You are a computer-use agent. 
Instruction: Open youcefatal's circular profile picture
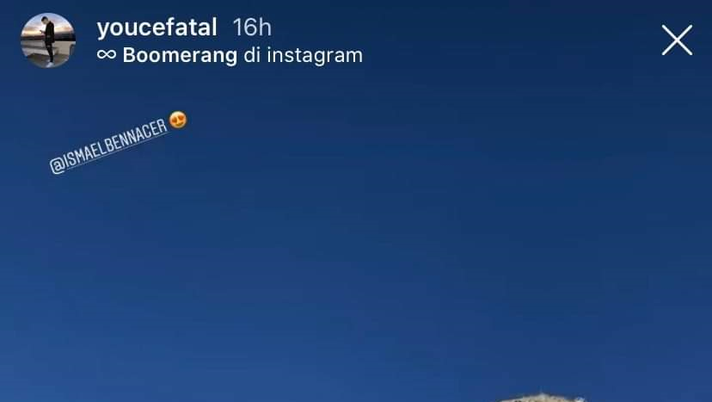coord(48,40)
